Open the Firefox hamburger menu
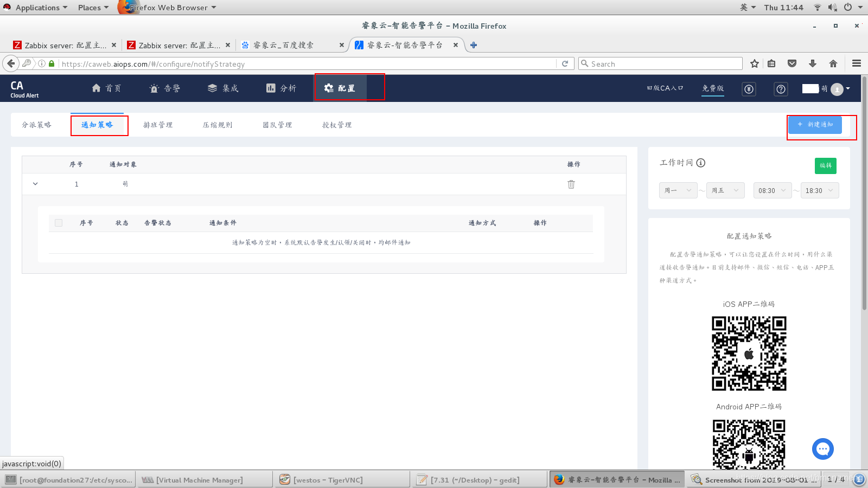Image resolution: width=868 pixels, height=488 pixels. (857, 63)
